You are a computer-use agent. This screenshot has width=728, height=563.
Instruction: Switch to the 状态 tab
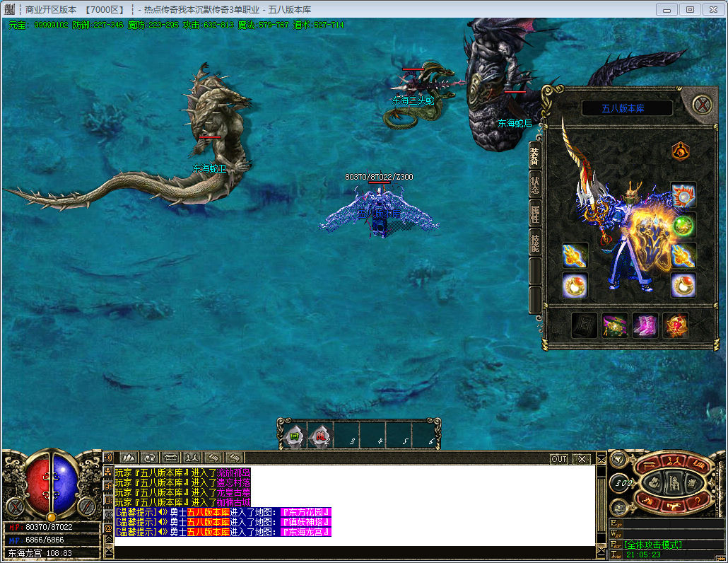[535, 185]
